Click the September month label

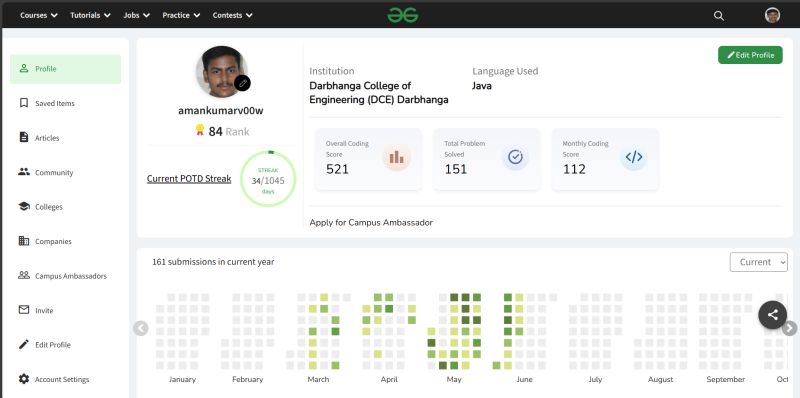click(x=726, y=380)
